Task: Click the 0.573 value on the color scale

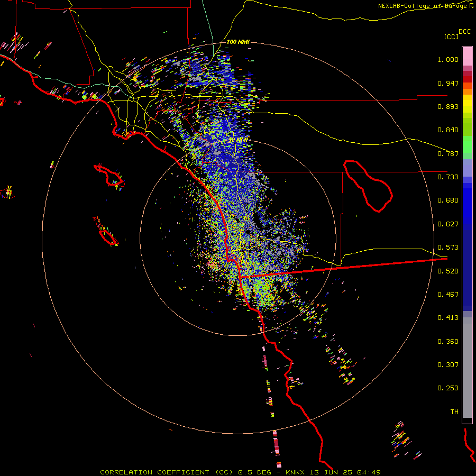Action: point(448,248)
